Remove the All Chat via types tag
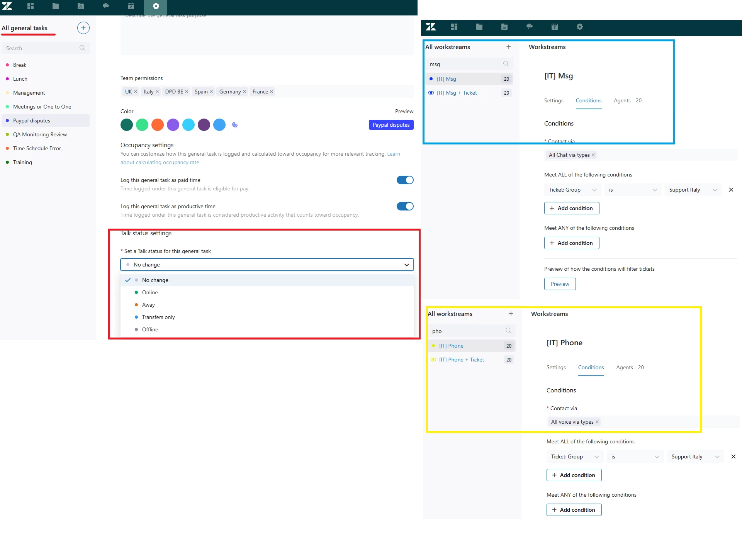742x560 pixels. tap(593, 155)
